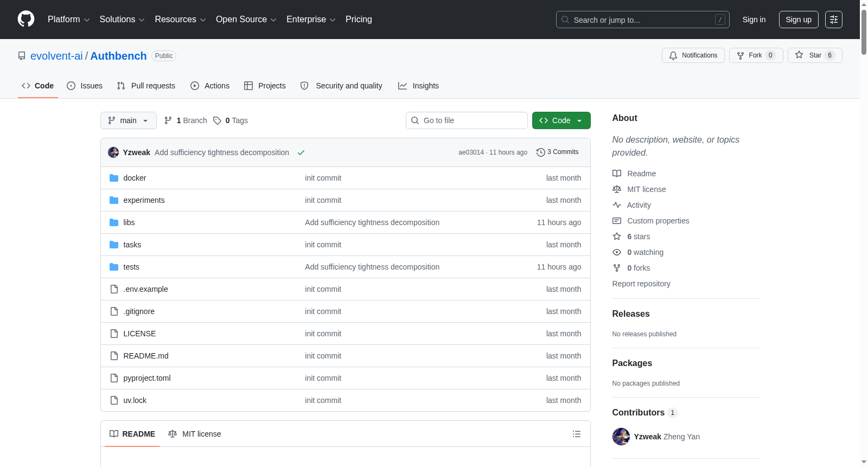The width and height of the screenshot is (868, 467).
Task: View 3 Commits history
Action: point(558,152)
